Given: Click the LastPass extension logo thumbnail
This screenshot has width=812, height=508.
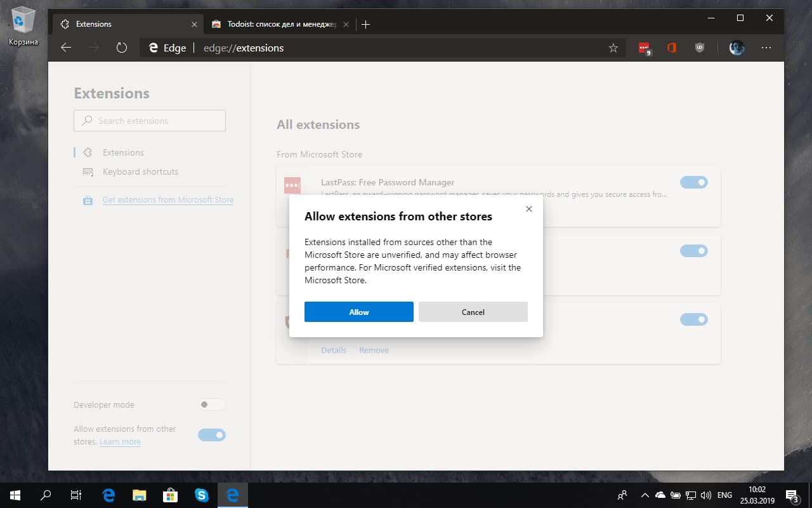Looking at the screenshot, I should [x=292, y=185].
